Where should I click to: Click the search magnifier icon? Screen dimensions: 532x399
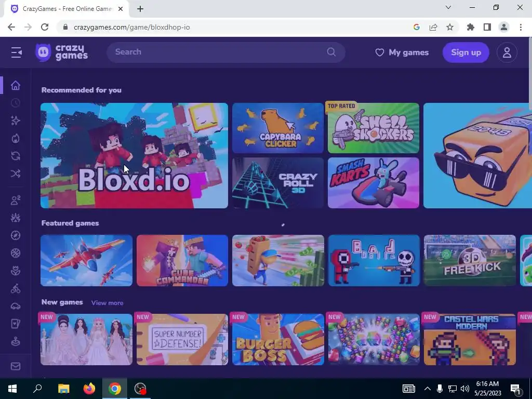pos(331,52)
